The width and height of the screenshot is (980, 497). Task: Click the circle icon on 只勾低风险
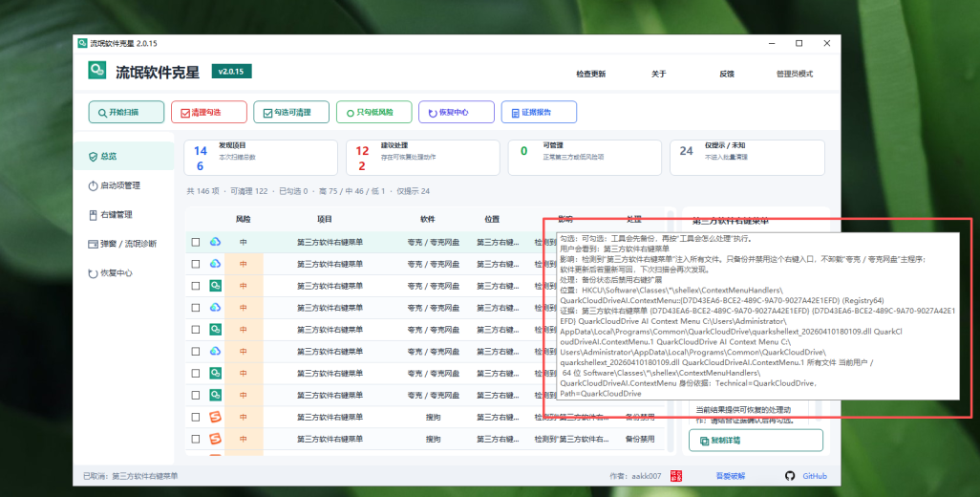pos(350,113)
